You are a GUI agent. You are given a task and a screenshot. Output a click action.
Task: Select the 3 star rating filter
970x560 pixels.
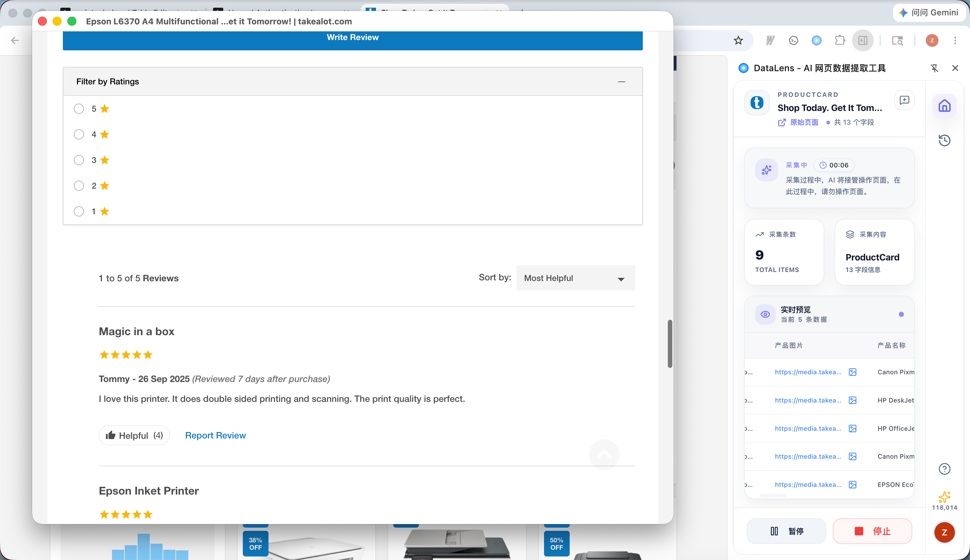[x=79, y=160]
